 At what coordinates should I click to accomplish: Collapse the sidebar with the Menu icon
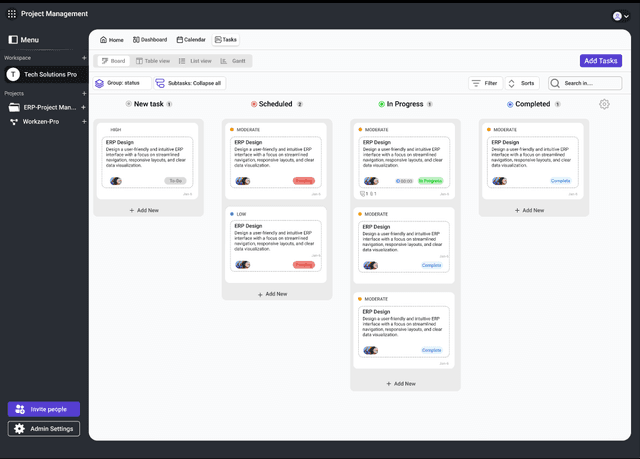13,40
